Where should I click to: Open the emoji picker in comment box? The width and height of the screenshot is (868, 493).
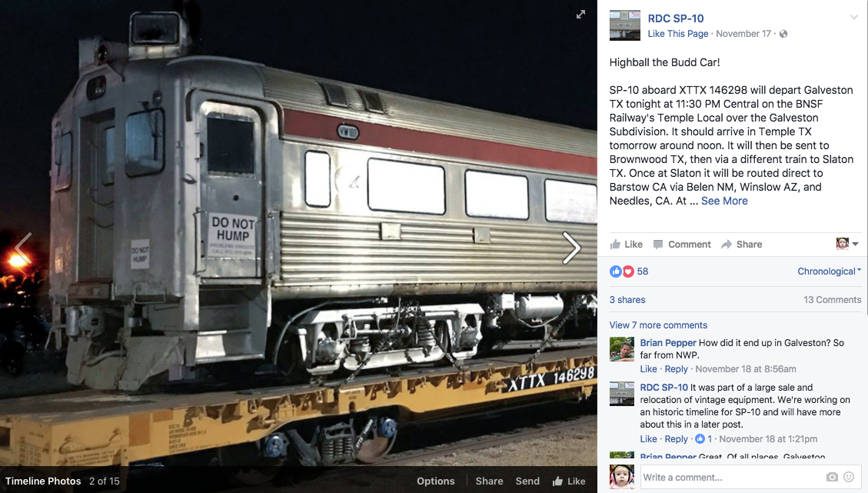coord(849,477)
